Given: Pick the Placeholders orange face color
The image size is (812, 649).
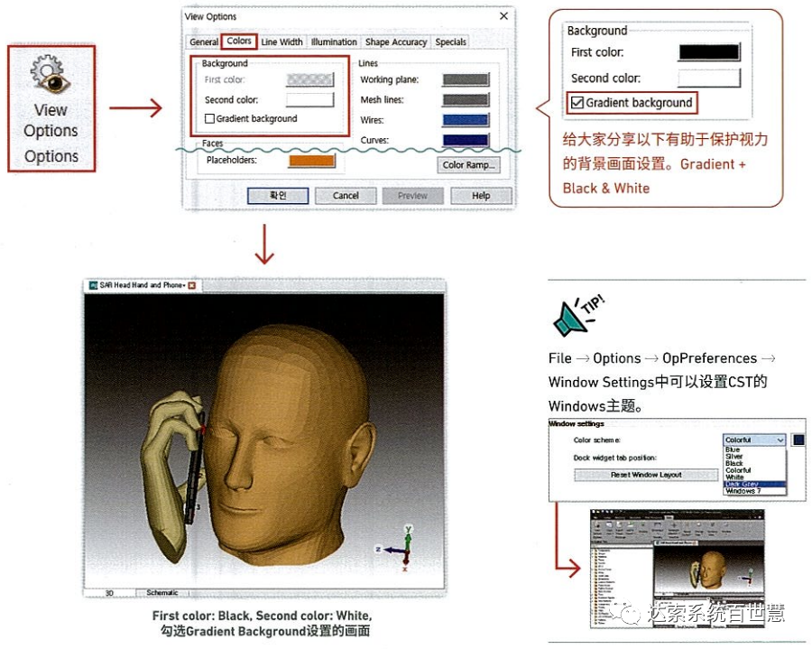Looking at the screenshot, I should pyautogui.click(x=312, y=161).
